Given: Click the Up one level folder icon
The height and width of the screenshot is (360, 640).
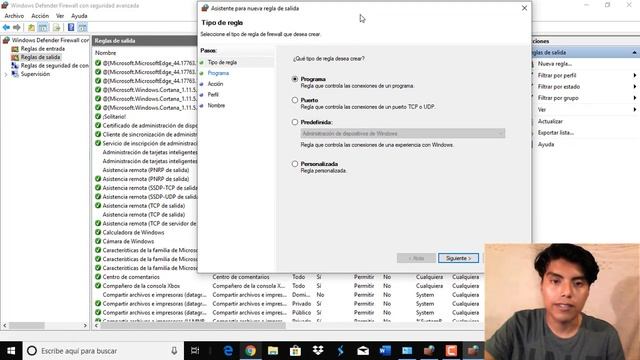Looking at the screenshot, I should tap(31, 27).
